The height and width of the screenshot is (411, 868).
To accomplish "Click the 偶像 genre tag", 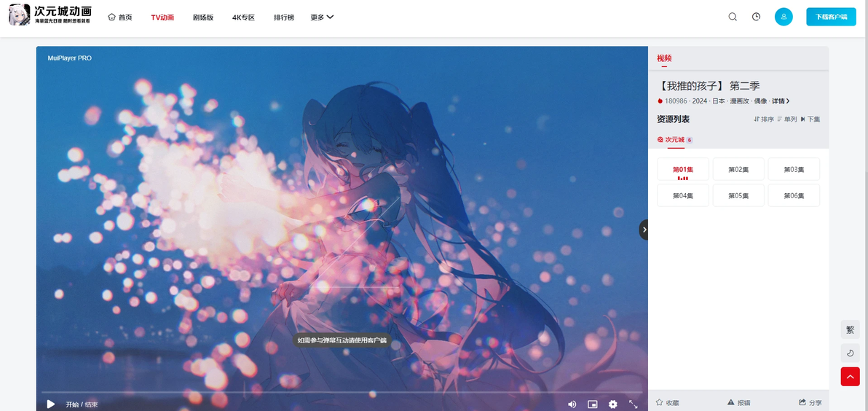I will pyautogui.click(x=761, y=101).
